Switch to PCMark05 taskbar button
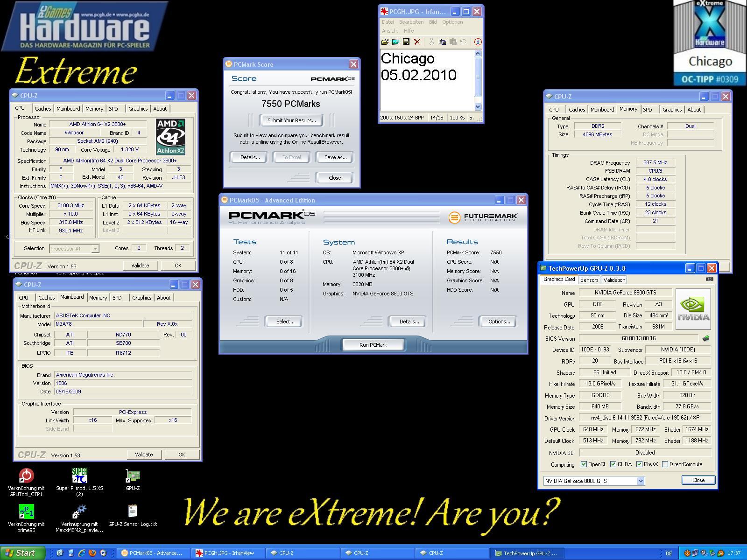 pos(153,553)
